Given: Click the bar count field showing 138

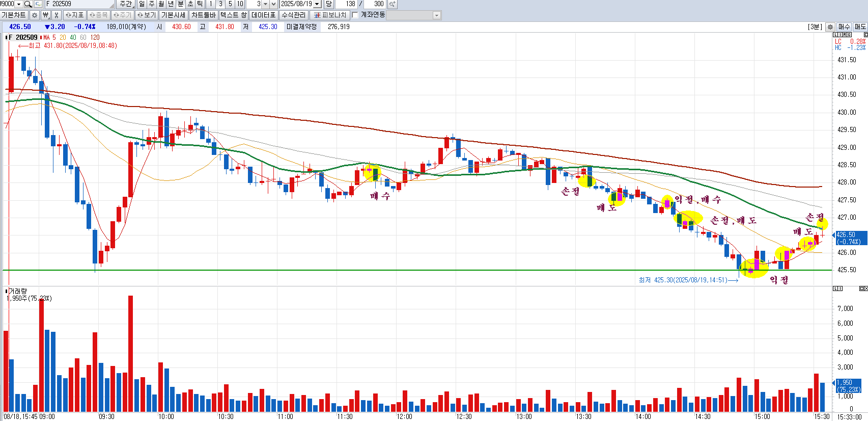Looking at the screenshot, I should coord(346,4).
